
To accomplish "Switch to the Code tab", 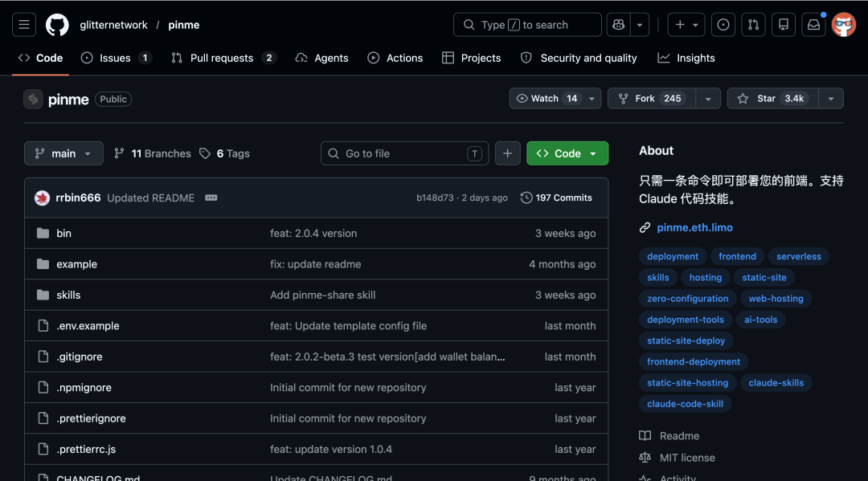I will point(41,58).
